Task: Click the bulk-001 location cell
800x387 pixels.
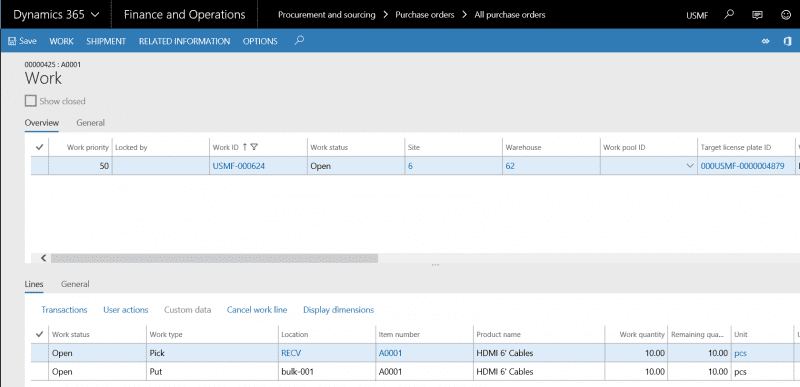Action: point(297,372)
